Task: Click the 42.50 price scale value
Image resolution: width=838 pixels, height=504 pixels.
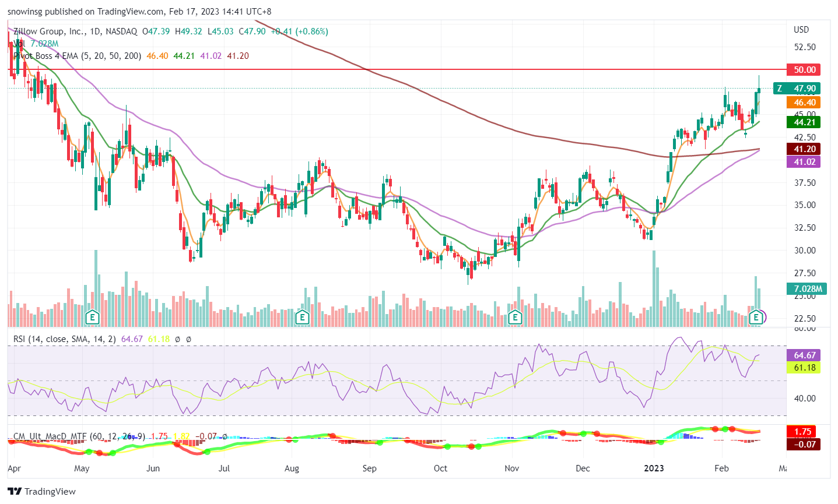Action: (804, 138)
